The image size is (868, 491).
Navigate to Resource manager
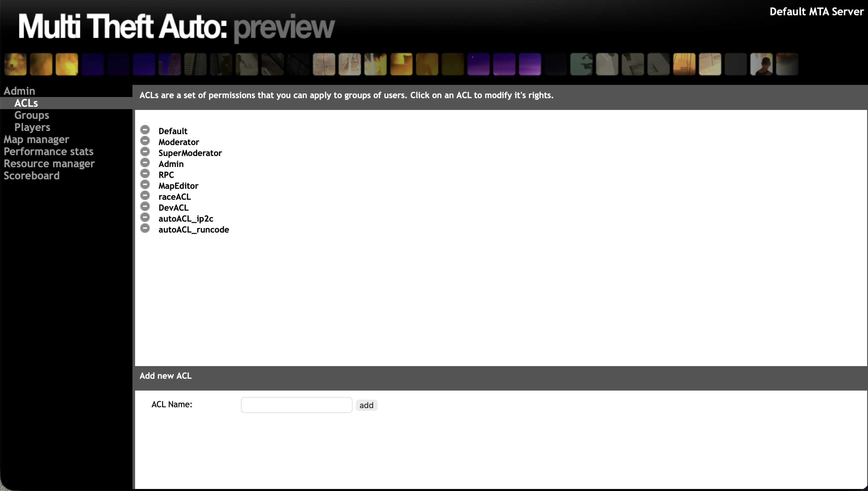click(49, 164)
